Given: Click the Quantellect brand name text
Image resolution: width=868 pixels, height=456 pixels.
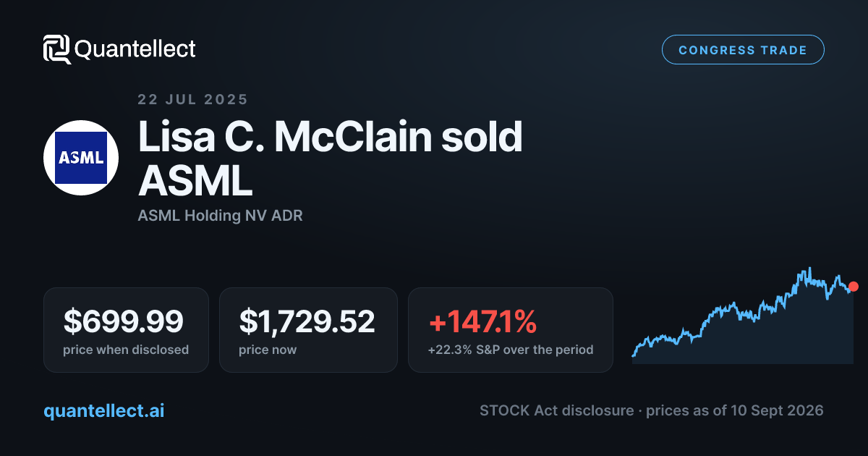Looking at the screenshot, I should 135,49.
